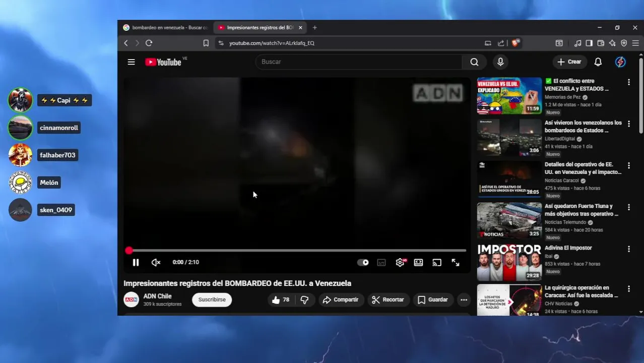This screenshot has width=644, height=363.
Task: Cast the video to a TV
Action: pyautogui.click(x=437, y=262)
